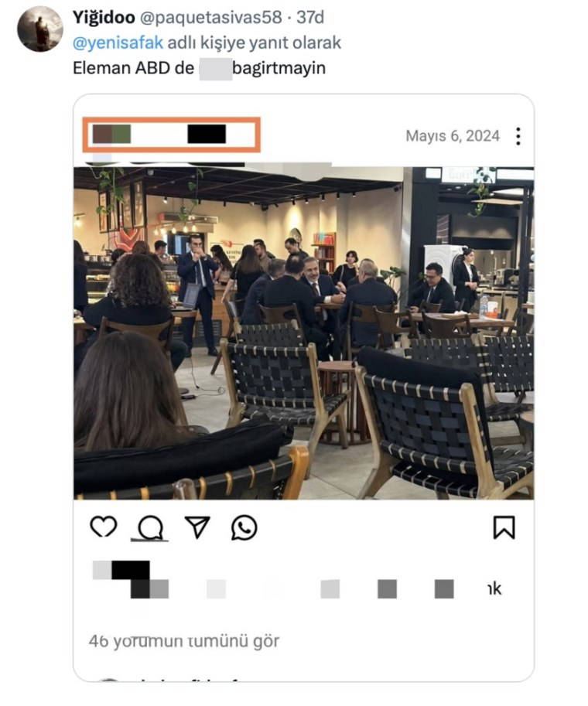588x706 pixels.
Task: Share post via the WhatsApp icon
Action: 244,527
